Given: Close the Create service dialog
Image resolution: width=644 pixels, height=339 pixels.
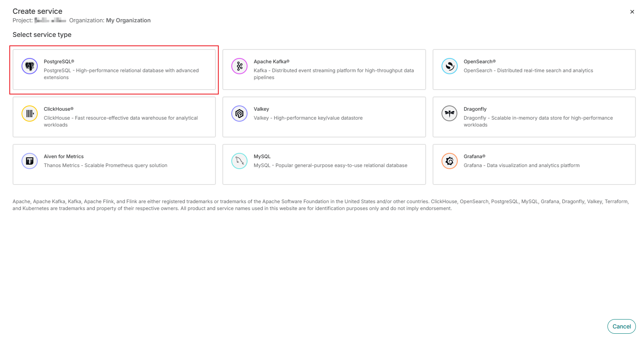Looking at the screenshot, I should [x=632, y=12].
